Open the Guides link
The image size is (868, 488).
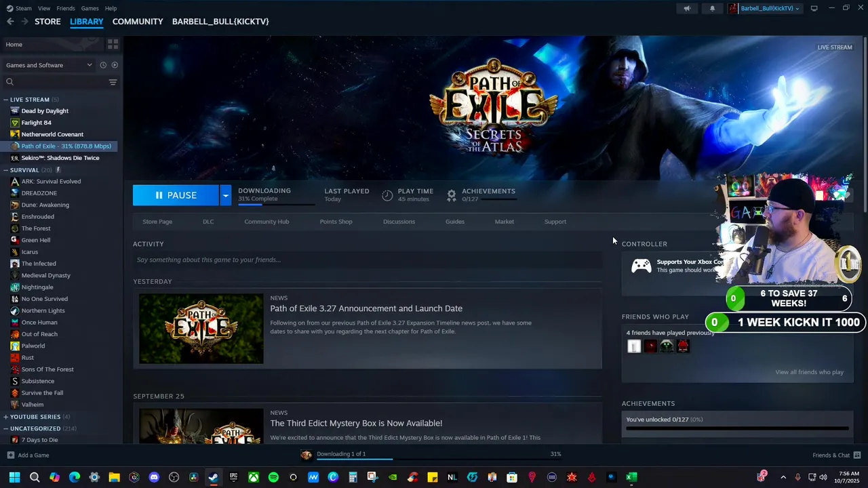pyautogui.click(x=455, y=222)
